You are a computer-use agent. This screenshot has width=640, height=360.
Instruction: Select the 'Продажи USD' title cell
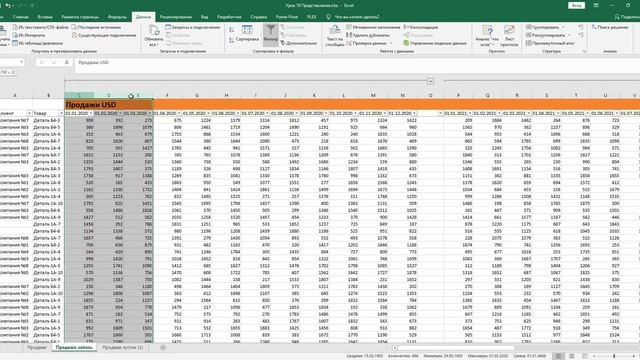pos(109,104)
